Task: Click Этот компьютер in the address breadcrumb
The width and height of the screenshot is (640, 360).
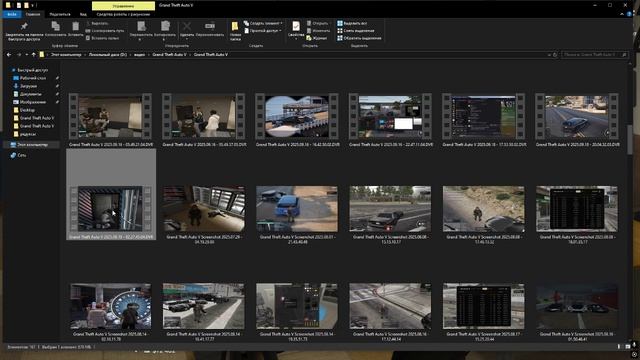Action: pos(66,54)
